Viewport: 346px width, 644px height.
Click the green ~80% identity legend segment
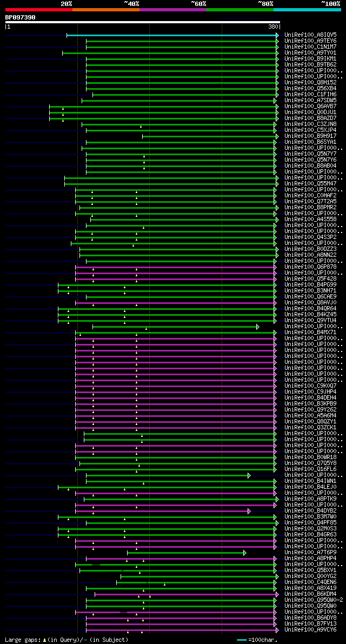tap(240, 9)
